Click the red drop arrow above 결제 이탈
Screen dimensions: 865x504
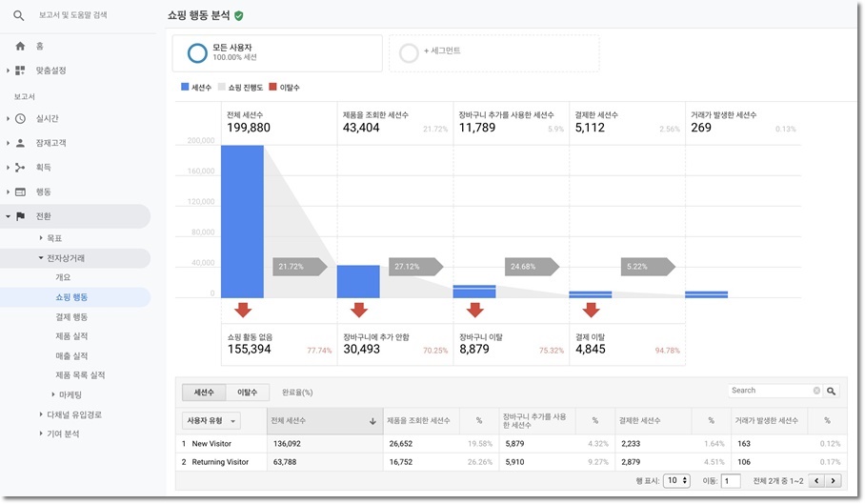click(591, 310)
